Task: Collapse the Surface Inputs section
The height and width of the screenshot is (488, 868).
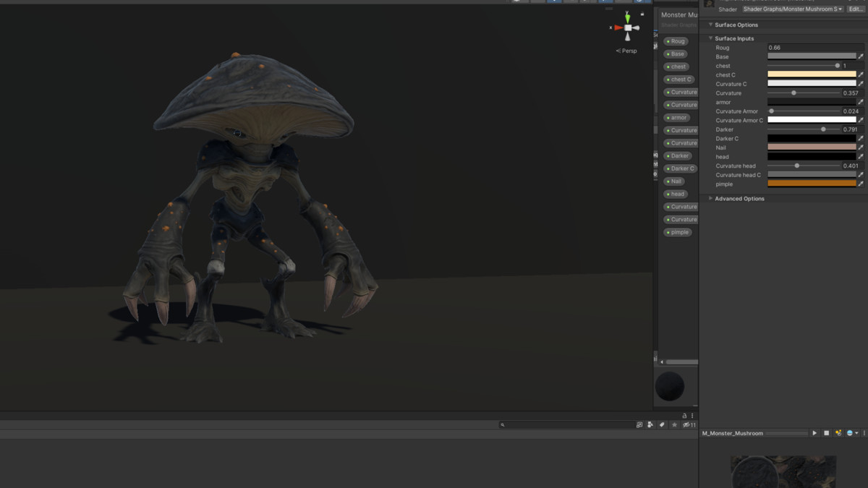Action: coord(711,38)
